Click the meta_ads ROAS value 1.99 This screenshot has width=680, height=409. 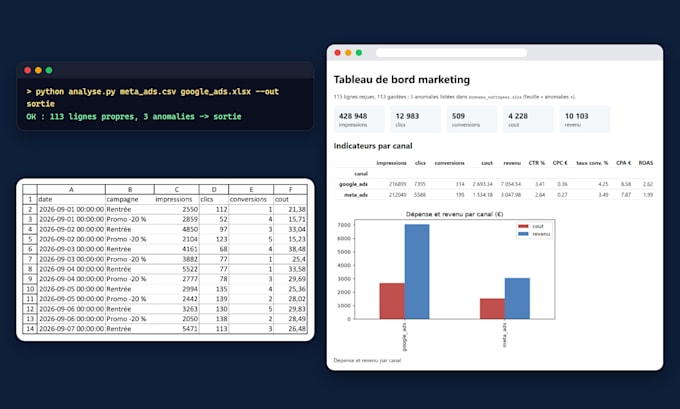click(x=648, y=195)
